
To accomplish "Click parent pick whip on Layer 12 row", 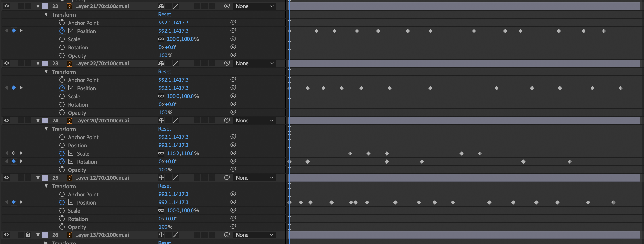I will click(227, 177).
